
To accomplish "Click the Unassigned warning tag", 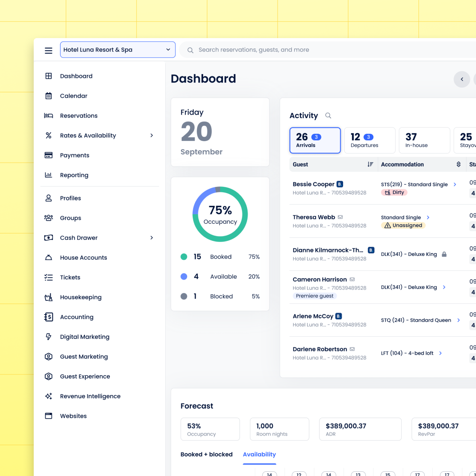I will coord(403,225).
